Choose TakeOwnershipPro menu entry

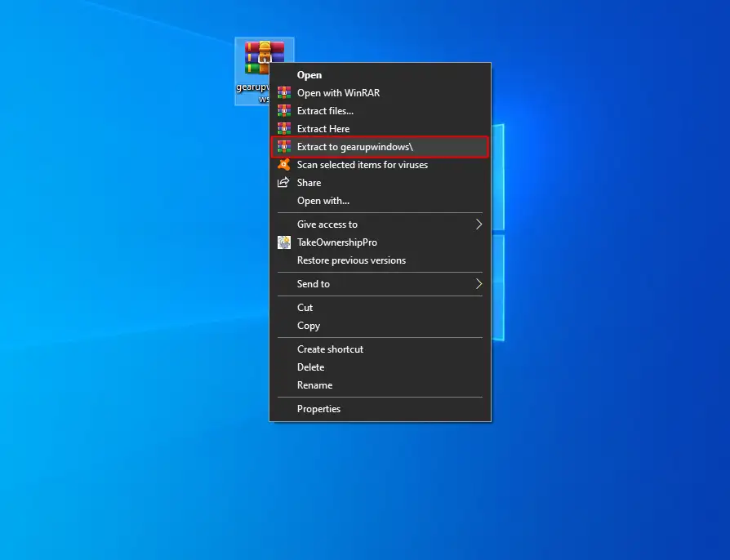(380, 242)
